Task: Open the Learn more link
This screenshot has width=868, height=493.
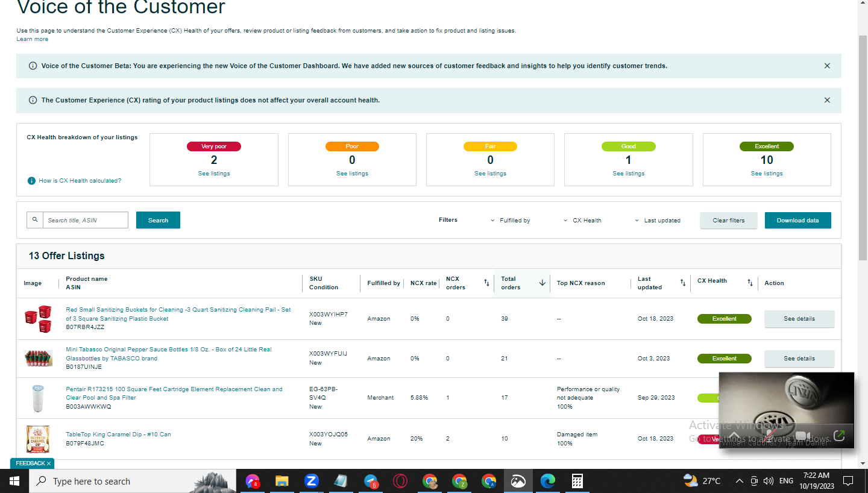Action: (x=33, y=39)
